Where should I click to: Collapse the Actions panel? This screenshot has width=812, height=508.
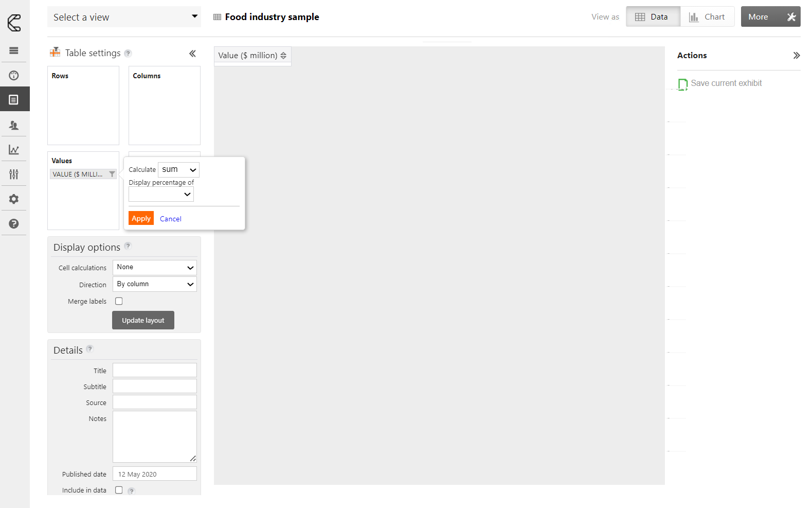pyautogui.click(x=796, y=56)
